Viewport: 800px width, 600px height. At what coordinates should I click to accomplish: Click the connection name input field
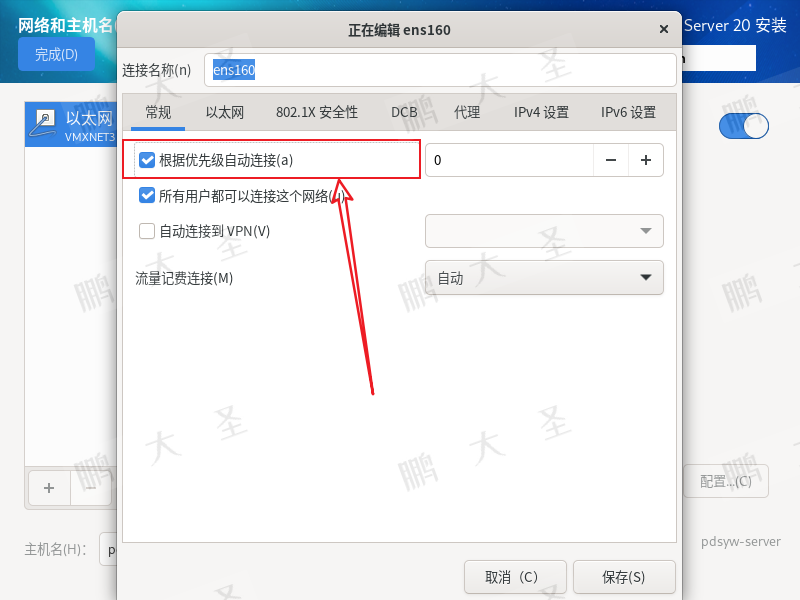pos(440,70)
